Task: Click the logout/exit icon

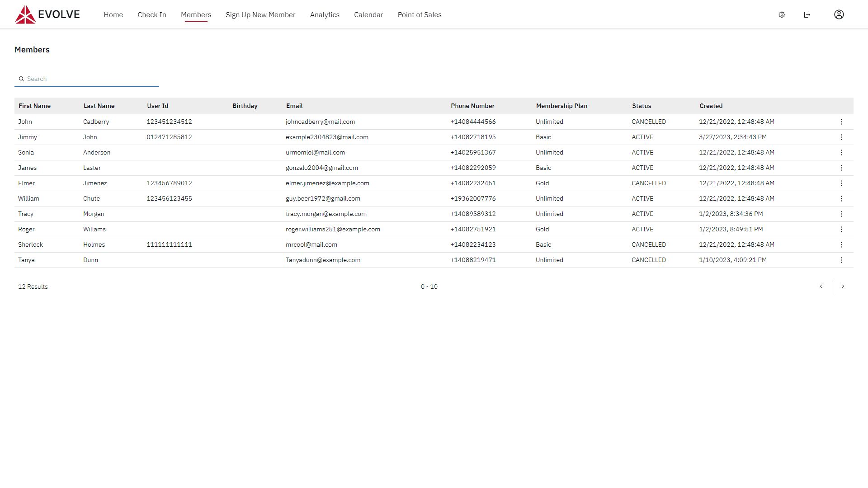Action: pos(807,14)
